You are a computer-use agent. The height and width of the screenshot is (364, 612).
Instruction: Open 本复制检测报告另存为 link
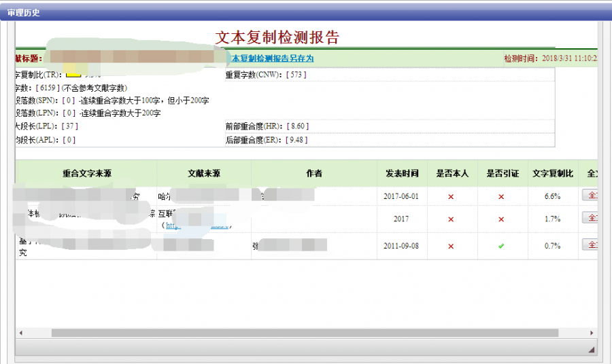click(273, 58)
